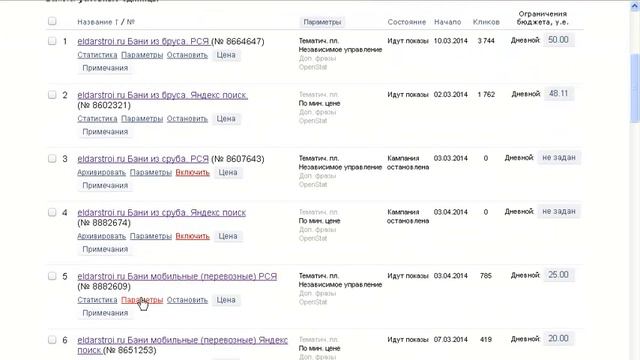
Task: Click Цена button for campaign 8664647
Action: (x=226, y=55)
